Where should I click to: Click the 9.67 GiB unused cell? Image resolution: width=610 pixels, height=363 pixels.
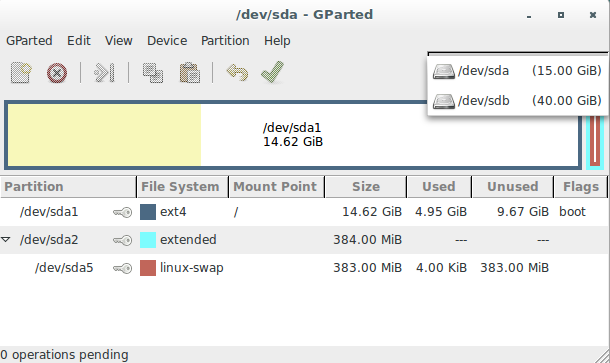click(x=523, y=212)
